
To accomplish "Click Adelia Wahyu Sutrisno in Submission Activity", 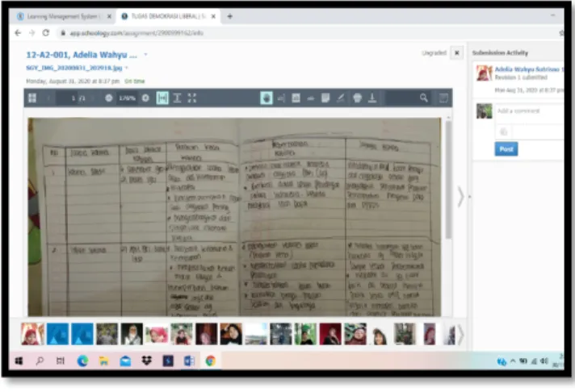I will (x=528, y=69).
